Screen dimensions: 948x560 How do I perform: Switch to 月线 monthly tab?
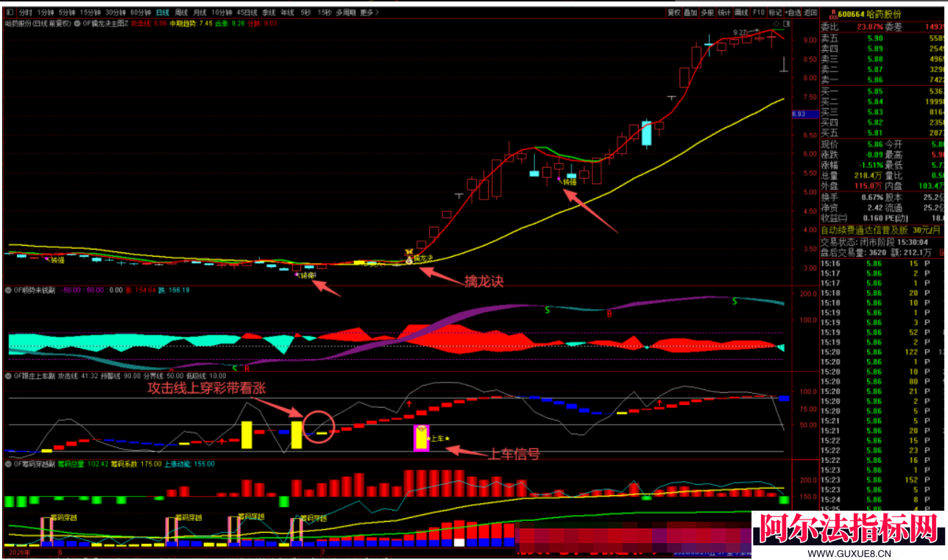pyautogui.click(x=199, y=13)
